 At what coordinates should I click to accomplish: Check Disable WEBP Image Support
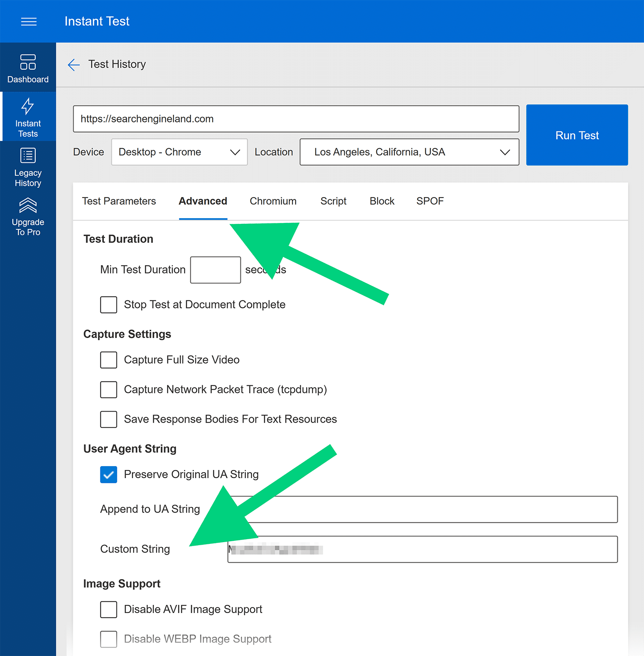click(x=109, y=639)
